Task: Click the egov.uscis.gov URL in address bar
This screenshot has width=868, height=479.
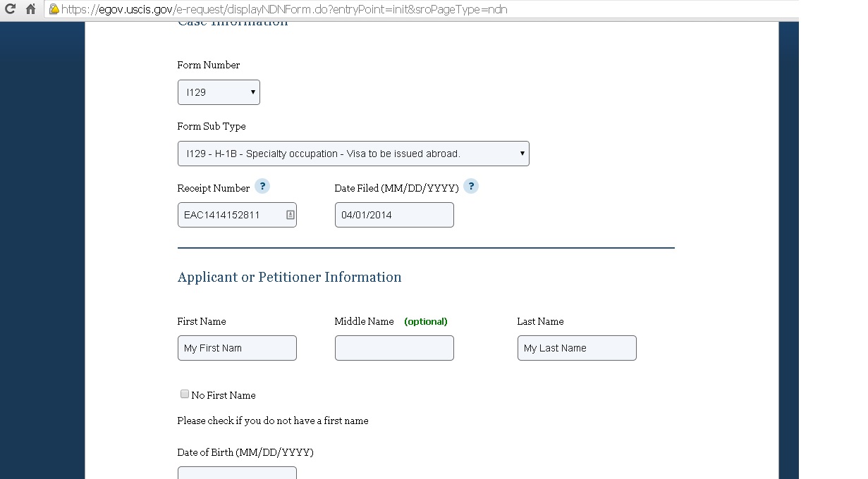Action: (x=283, y=9)
